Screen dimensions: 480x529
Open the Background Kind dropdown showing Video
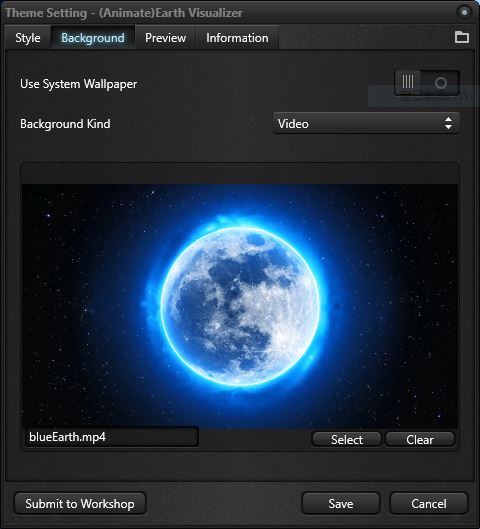click(x=366, y=123)
